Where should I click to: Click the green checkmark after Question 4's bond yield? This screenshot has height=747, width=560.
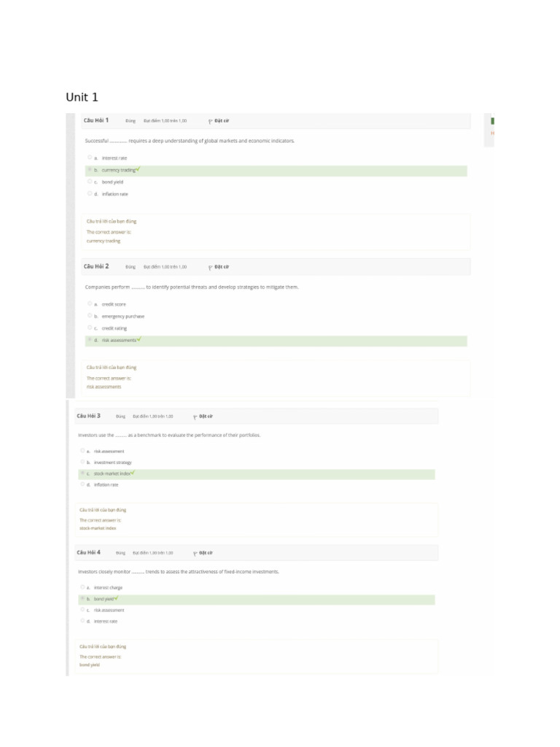[x=116, y=598]
